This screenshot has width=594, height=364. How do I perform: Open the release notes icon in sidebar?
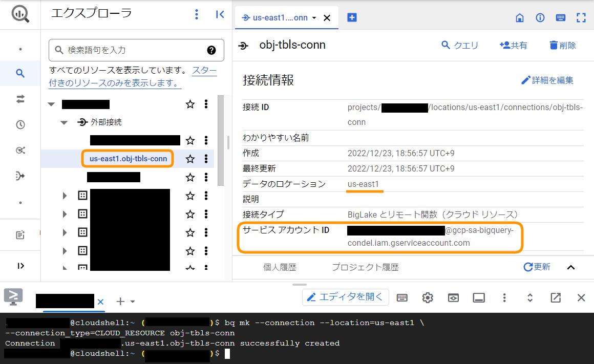coord(20,235)
